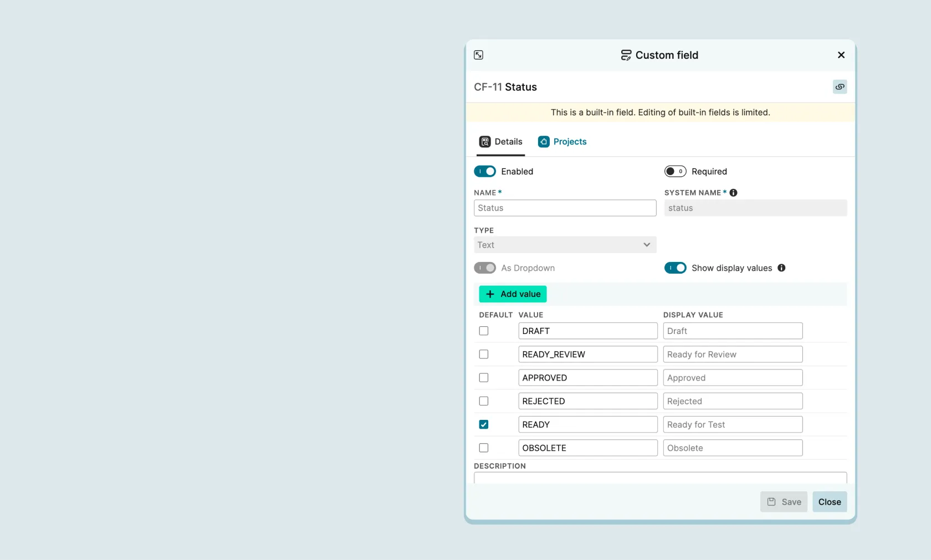The image size is (931, 560).
Task: Click the Add value button
Action: tap(513, 294)
